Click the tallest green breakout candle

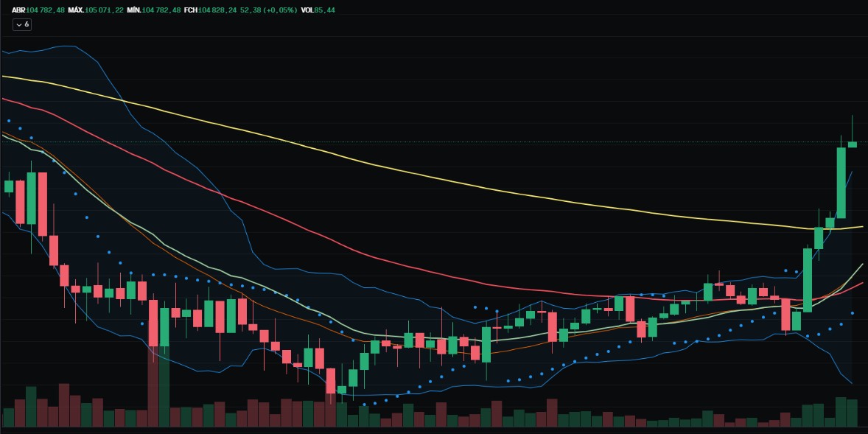pyautogui.click(x=841, y=183)
